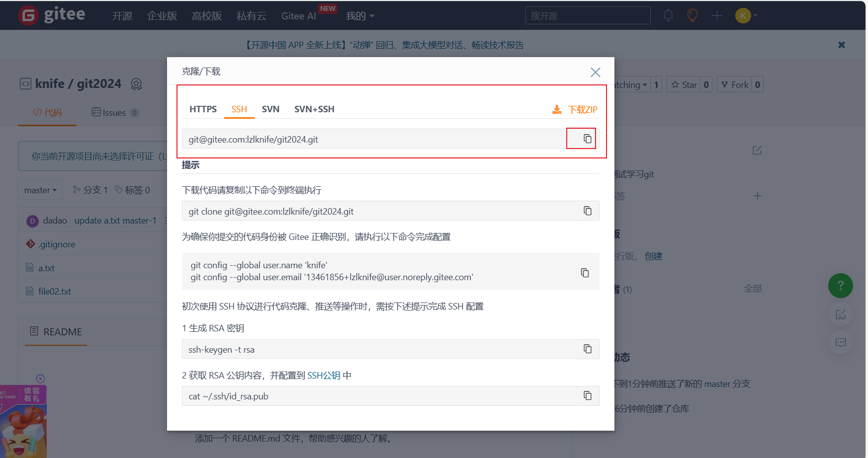Click the SSH URL text field
This screenshot has width=868, height=458.
[374, 139]
